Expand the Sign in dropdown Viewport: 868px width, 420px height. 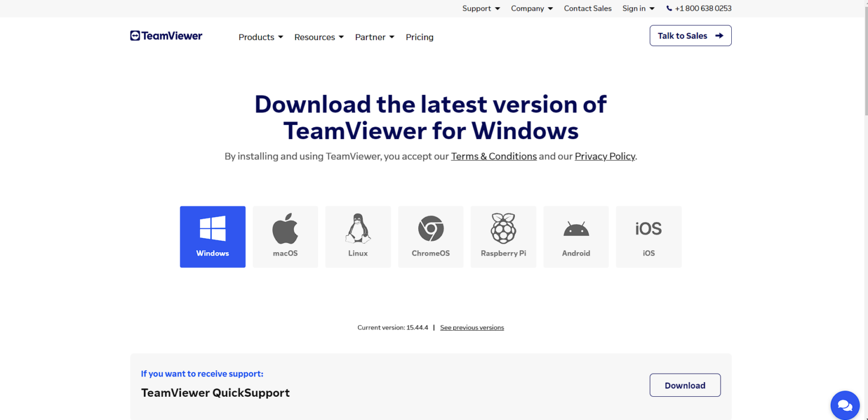point(638,8)
